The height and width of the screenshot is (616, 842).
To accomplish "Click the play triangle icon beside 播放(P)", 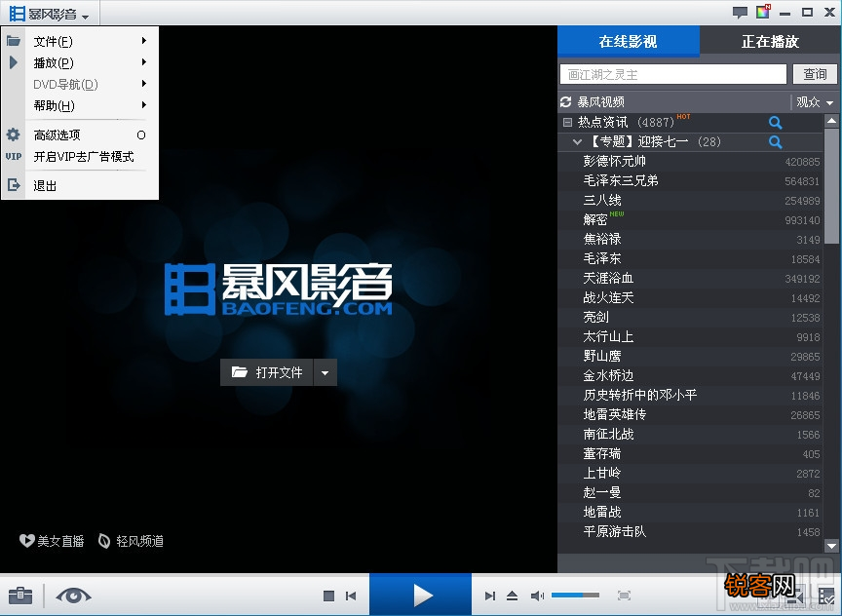I will [14, 62].
